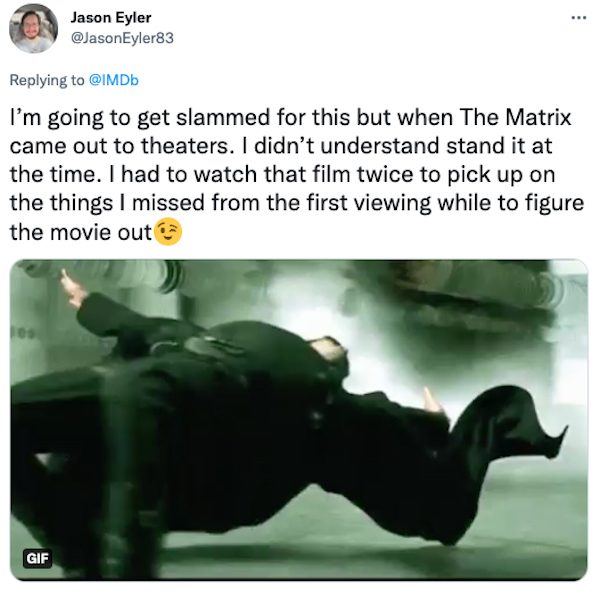This screenshot has width=600, height=595.
Task: Click the raised hand in the GIF
Action: pos(73,289)
